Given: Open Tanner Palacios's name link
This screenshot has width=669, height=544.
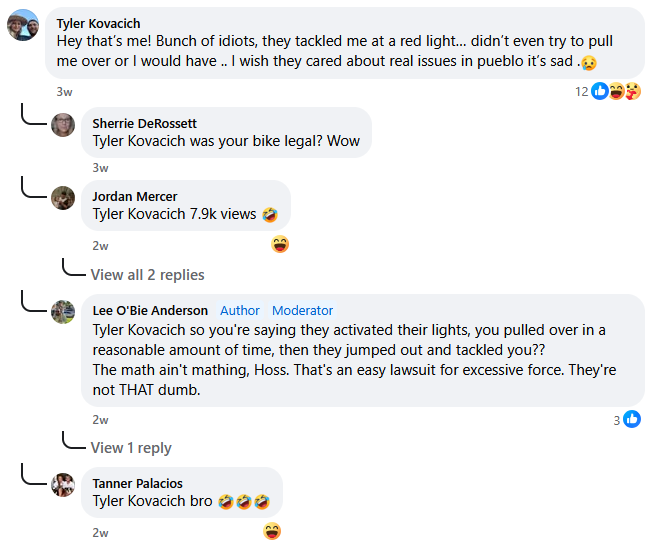Looking at the screenshot, I should 137,483.
